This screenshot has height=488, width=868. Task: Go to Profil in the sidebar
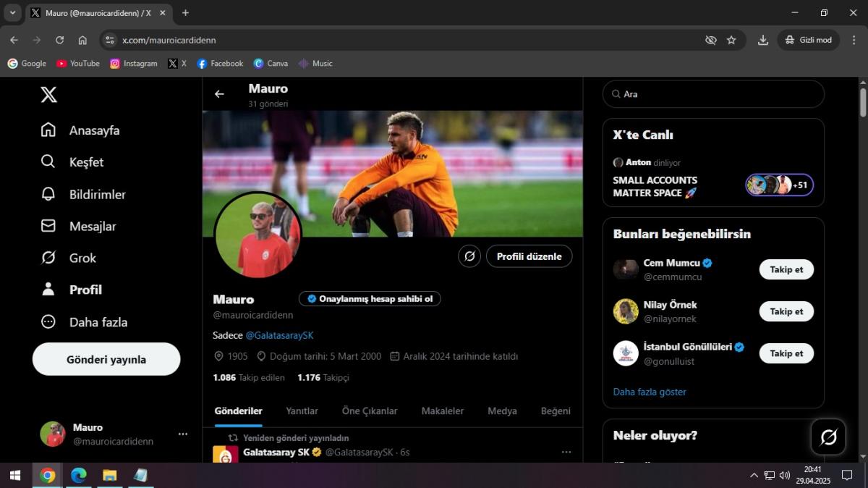tap(71, 290)
